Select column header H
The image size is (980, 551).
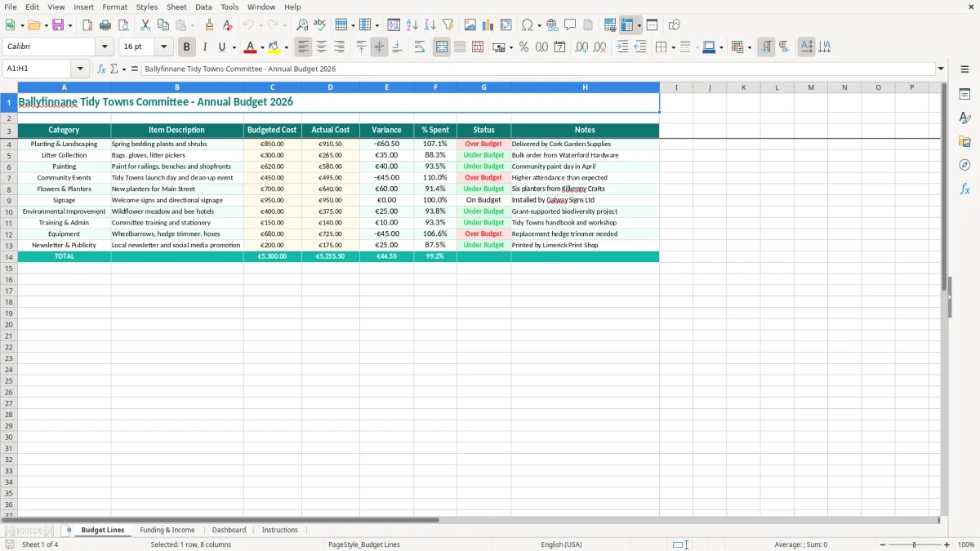pyautogui.click(x=586, y=87)
